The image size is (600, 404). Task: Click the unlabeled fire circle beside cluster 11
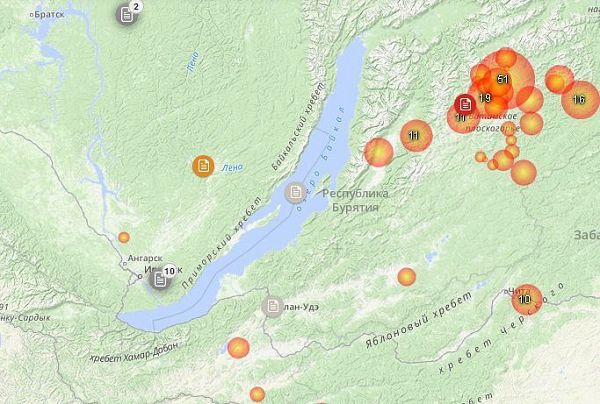(x=378, y=152)
